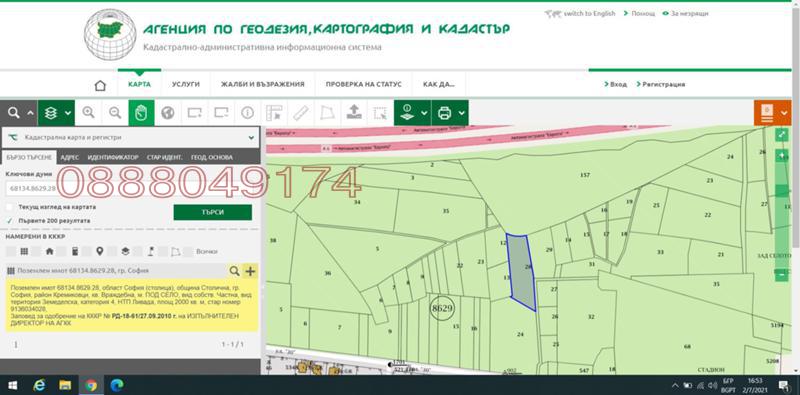
Task: Activate the info identify tool
Action: [247, 113]
